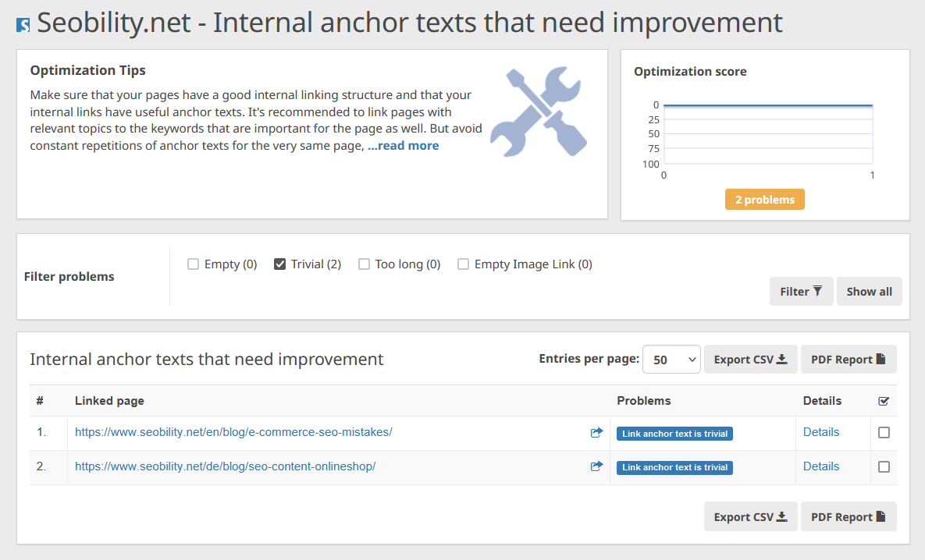Image resolution: width=925 pixels, height=560 pixels.
Task: Expand tips via the read more link
Action: coord(404,146)
